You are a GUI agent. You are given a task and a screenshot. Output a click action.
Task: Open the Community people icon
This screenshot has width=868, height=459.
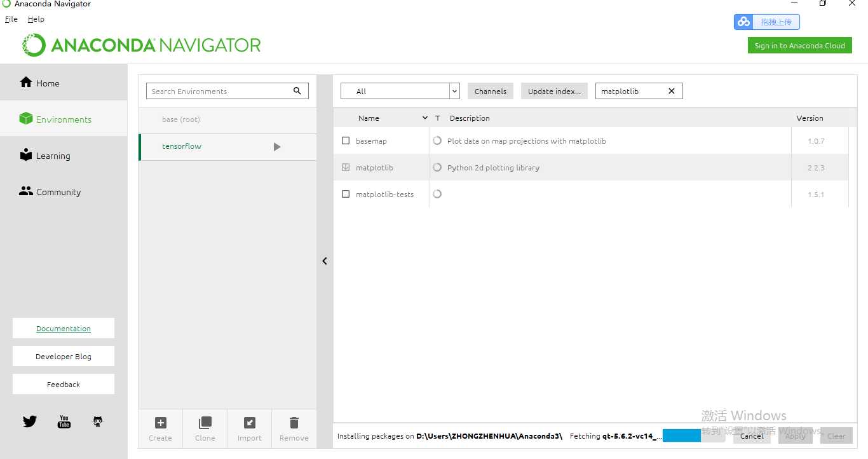click(26, 191)
